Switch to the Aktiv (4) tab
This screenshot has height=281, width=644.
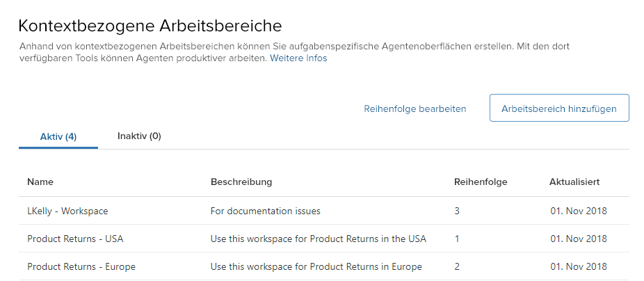[x=58, y=136]
